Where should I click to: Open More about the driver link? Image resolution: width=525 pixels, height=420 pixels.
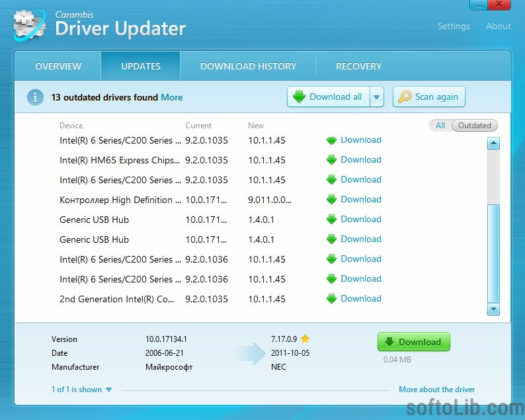click(436, 390)
